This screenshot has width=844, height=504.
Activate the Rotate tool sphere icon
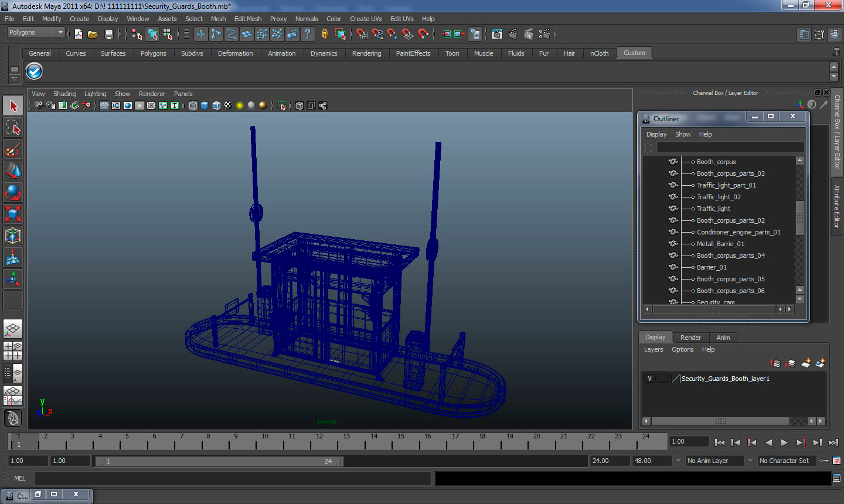pyautogui.click(x=13, y=192)
